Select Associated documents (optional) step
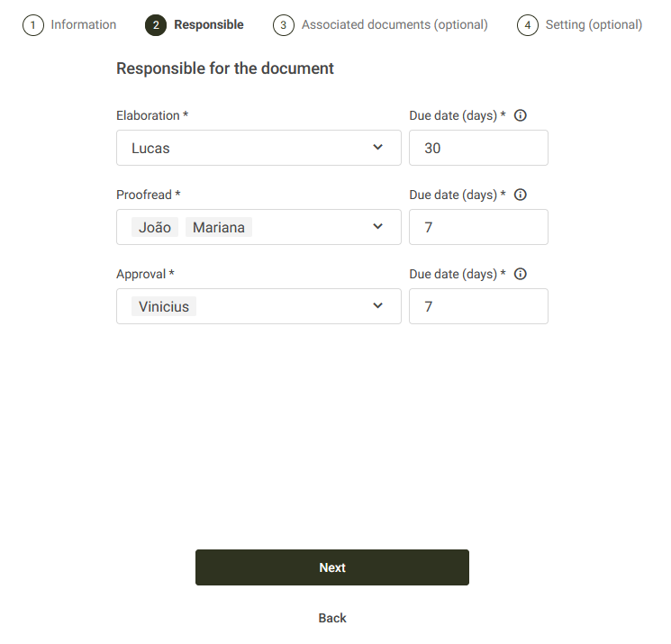 394,25
